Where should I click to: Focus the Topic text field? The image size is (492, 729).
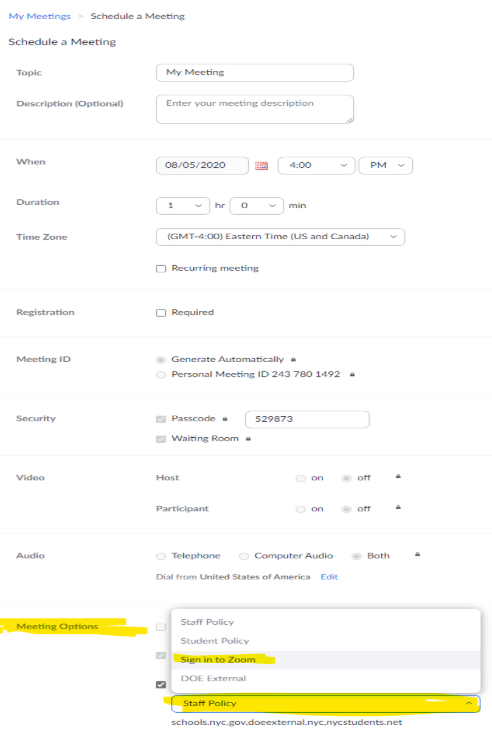[x=255, y=73]
